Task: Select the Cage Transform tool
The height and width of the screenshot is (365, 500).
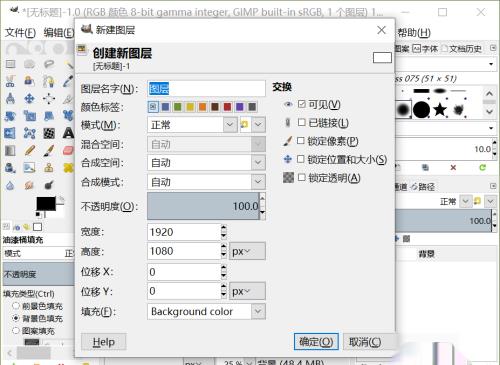Action: coord(29,133)
